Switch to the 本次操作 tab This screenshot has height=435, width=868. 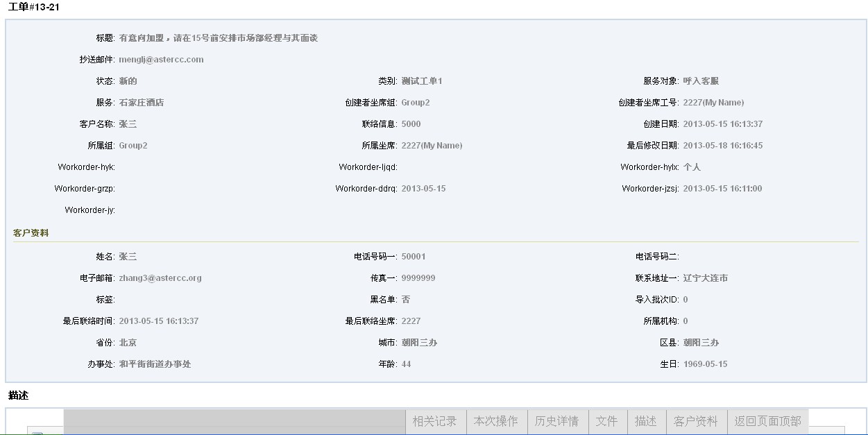point(495,421)
